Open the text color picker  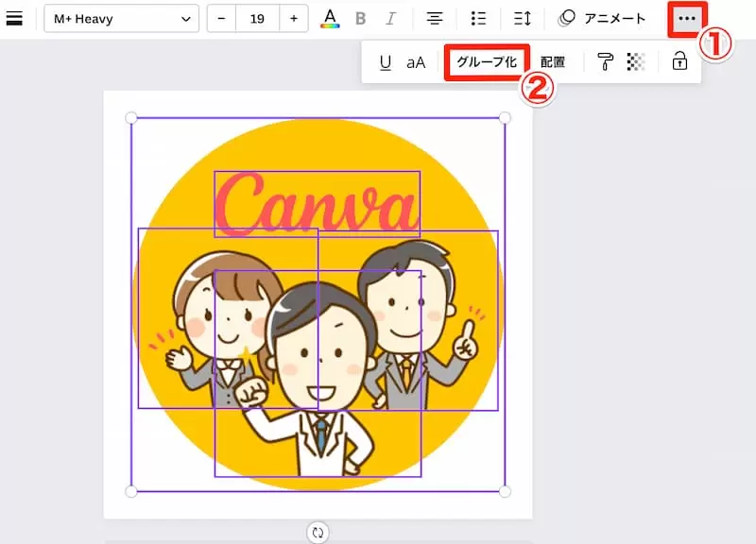click(330, 18)
